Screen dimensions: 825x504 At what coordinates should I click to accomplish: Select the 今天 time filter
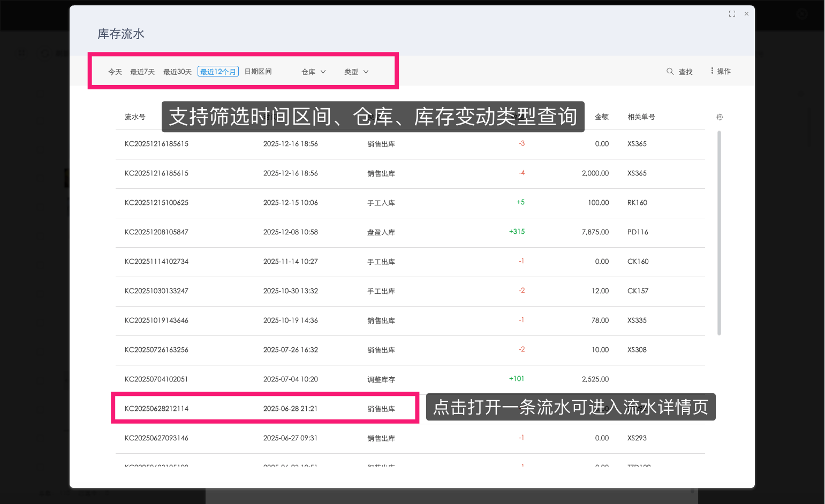115,71
